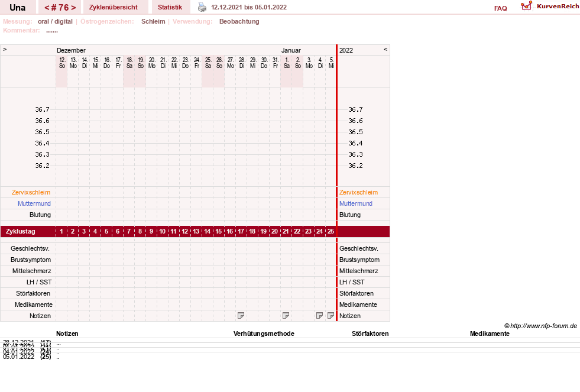Viewport: 580px width, 392px height.
Task: Click the left Medikamente row label
Action: coord(34,304)
